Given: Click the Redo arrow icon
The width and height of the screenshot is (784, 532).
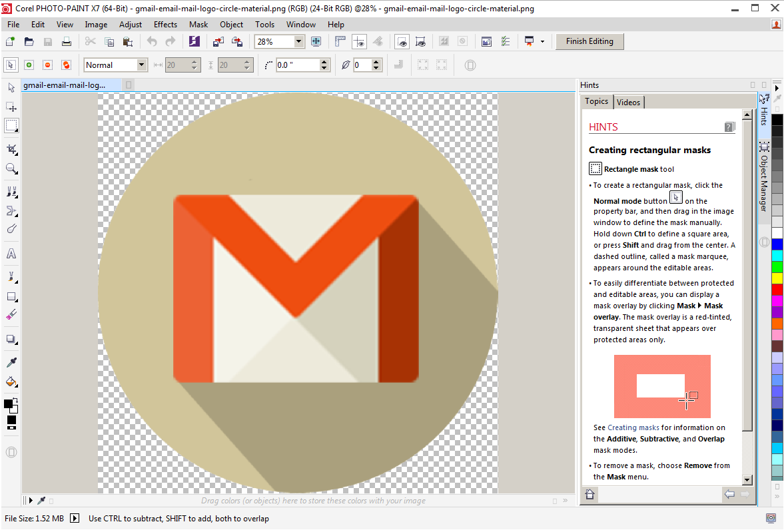Looking at the screenshot, I should pyautogui.click(x=171, y=41).
